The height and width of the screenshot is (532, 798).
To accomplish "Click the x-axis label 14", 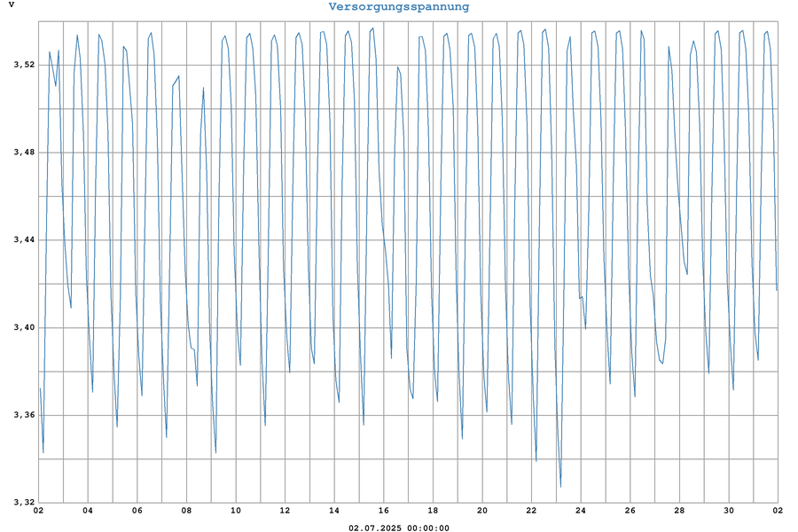I will pos(334,511).
